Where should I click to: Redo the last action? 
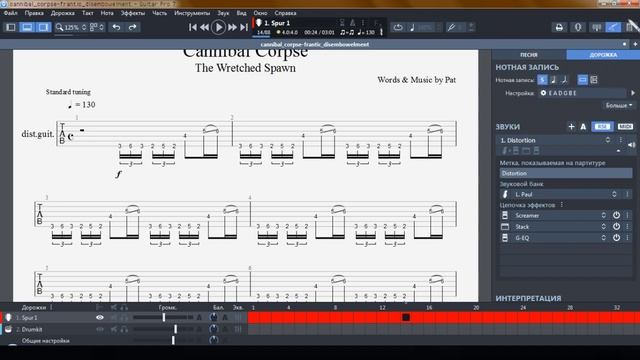pyautogui.click(x=132, y=27)
